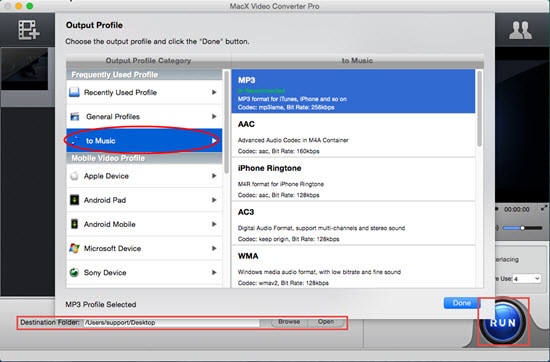Viewport: 550px width, 362px height.
Task: Choose the Microsoft Device category
Action: click(144, 248)
